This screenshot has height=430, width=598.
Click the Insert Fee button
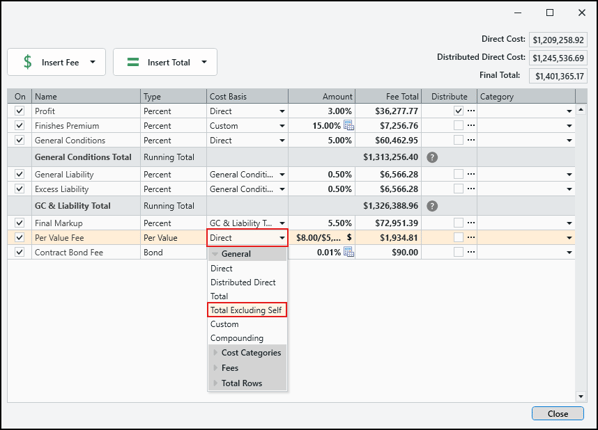tap(56, 62)
